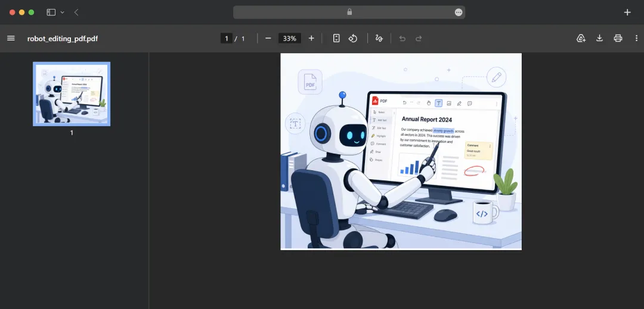Click the robot_editing_pdf.pdf title
Image resolution: width=644 pixels, height=309 pixels.
pyautogui.click(x=63, y=39)
